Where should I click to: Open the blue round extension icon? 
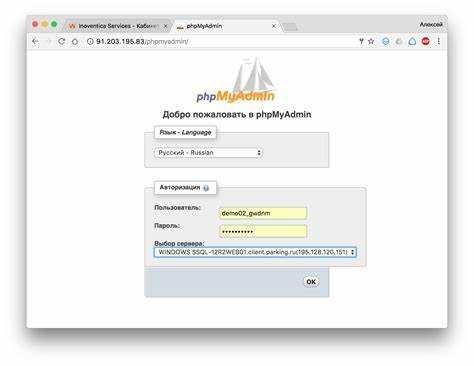coord(386,41)
